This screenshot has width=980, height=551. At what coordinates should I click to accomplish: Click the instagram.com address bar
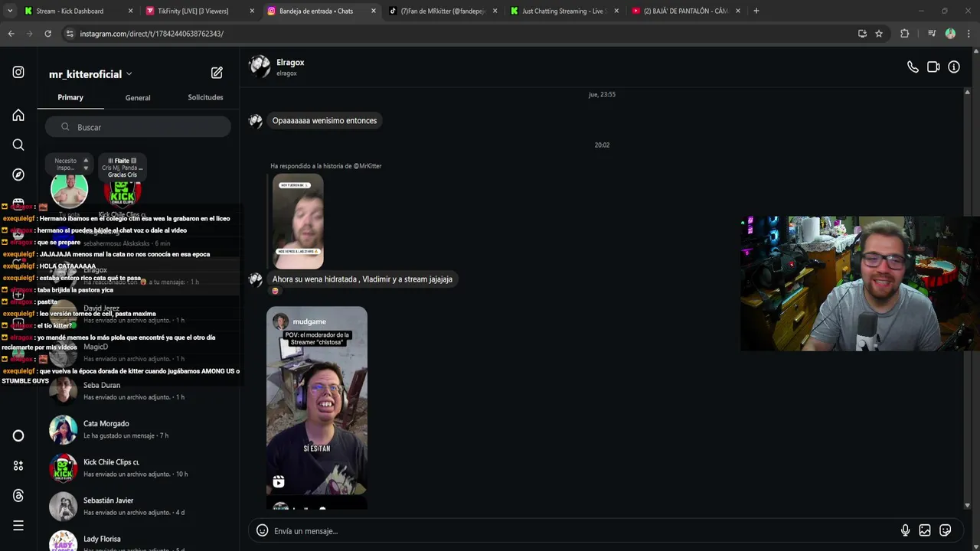point(459,34)
